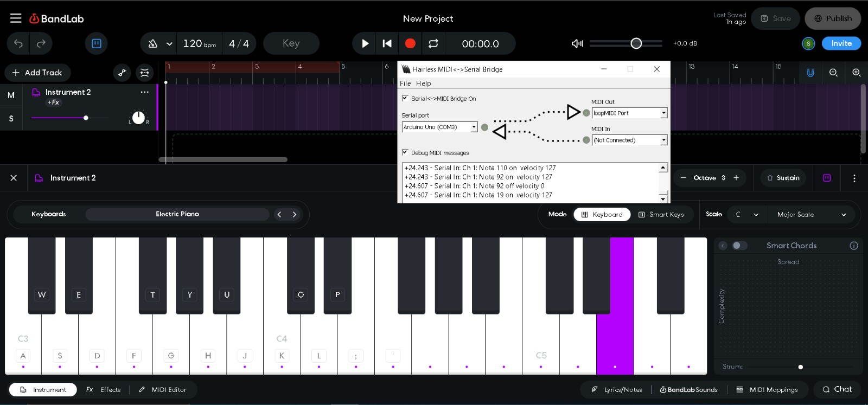This screenshot has height=405, width=868.
Task: Switch to Smart Keys mode
Action: click(x=661, y=215)
